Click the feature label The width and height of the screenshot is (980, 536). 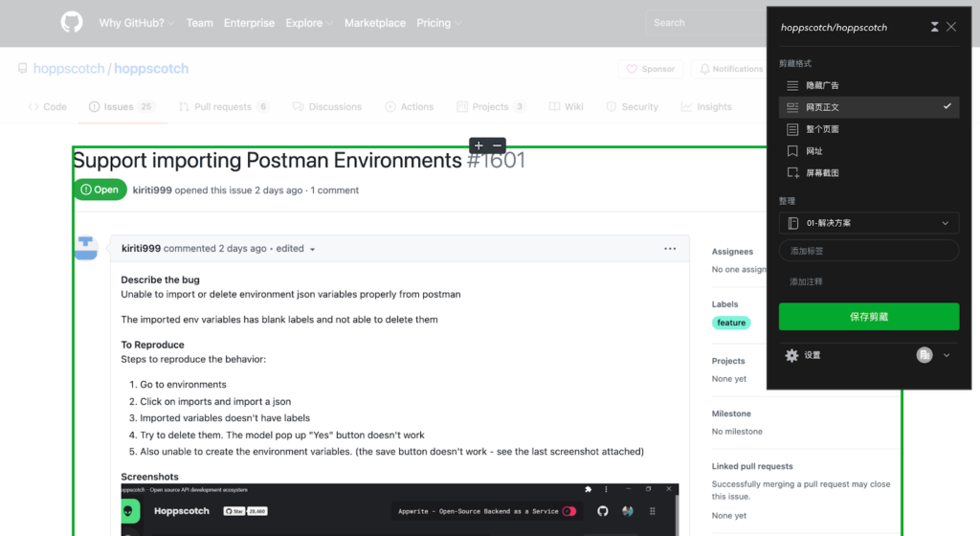click(x=731, y=323)
